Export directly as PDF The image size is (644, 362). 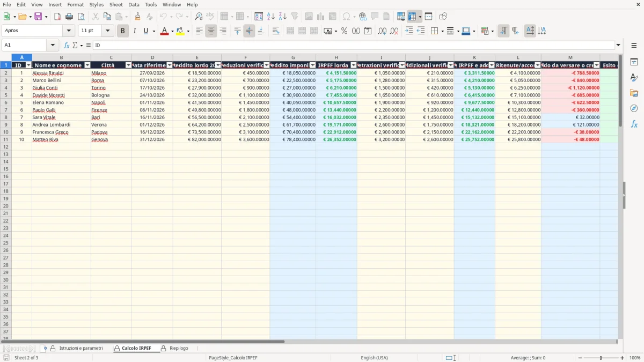[x=57, y=17]
